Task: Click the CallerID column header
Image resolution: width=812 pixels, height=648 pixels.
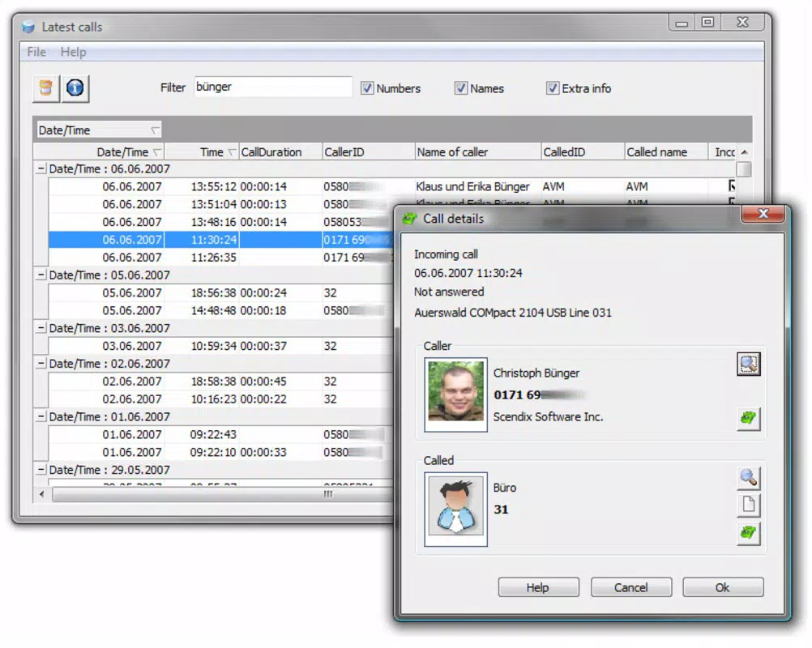Action: 368,152
